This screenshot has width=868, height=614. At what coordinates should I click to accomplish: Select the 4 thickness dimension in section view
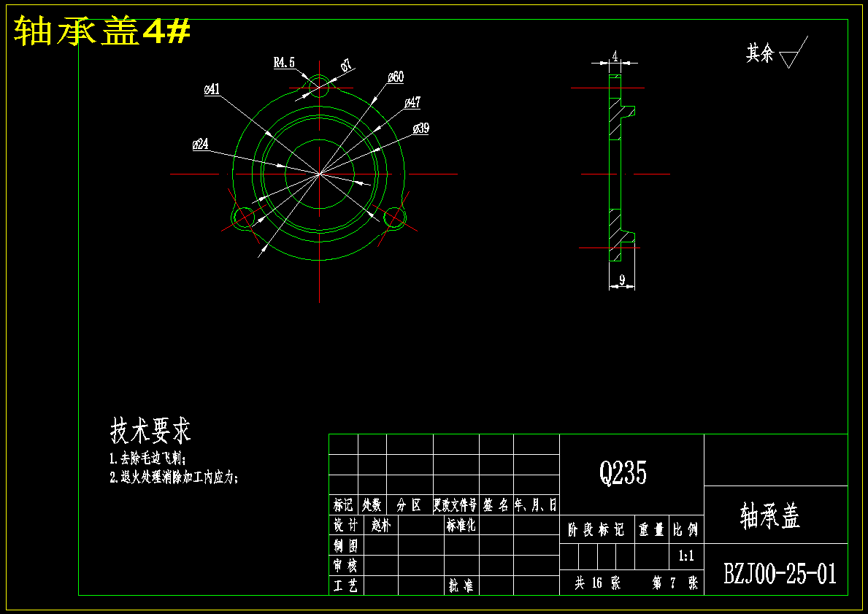pos(615,56)
